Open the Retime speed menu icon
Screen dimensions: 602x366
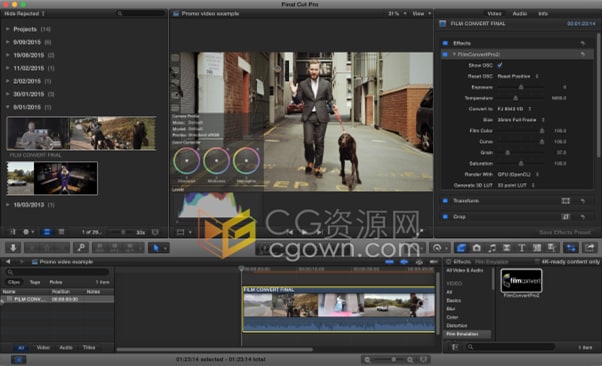tap(437, 248)
